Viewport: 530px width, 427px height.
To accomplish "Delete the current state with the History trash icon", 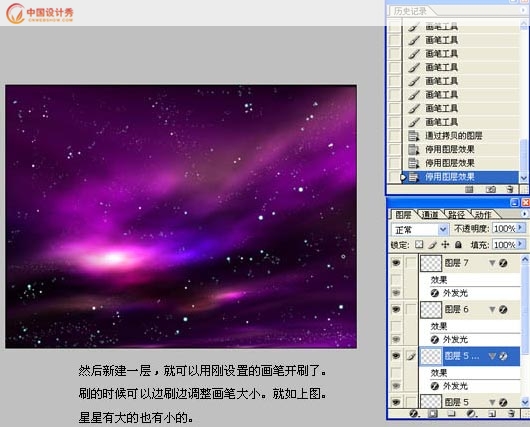I will tap(510, 189).
